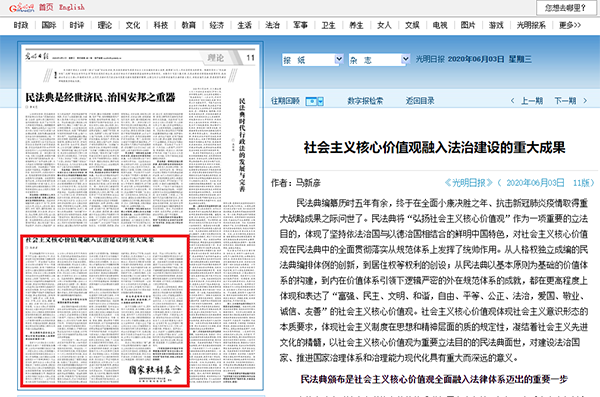
Task: Expand the 杂志 magazine dropdown
Action: (x=379, y=60)
